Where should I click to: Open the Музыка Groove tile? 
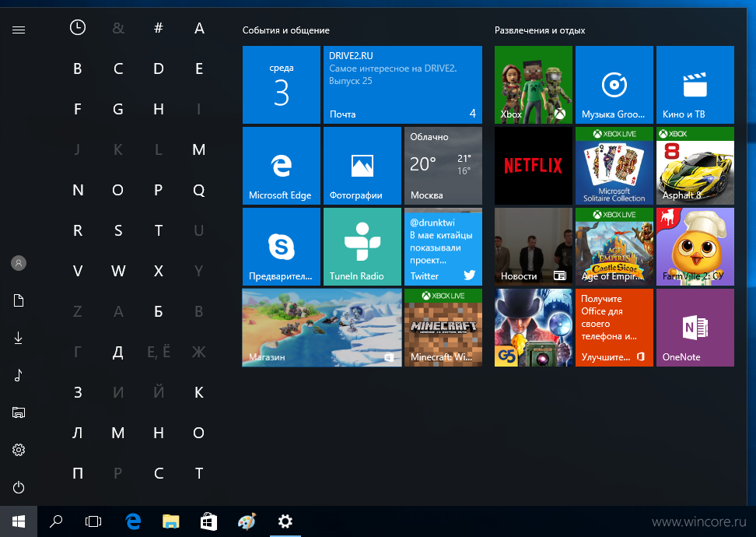coord(614,85)
